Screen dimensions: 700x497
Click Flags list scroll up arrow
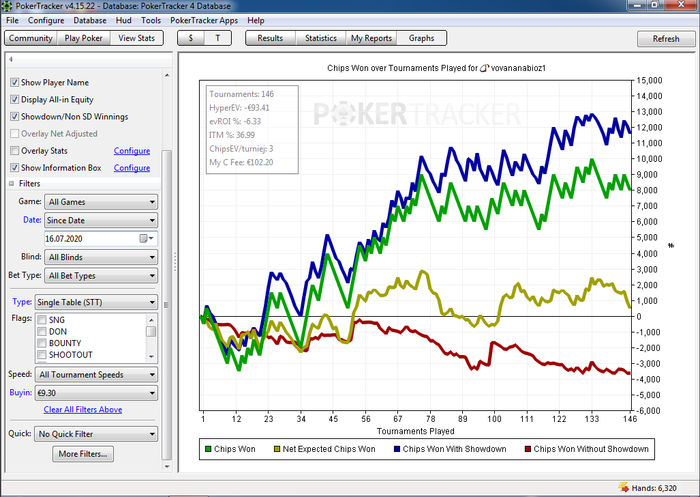[151, 320]
